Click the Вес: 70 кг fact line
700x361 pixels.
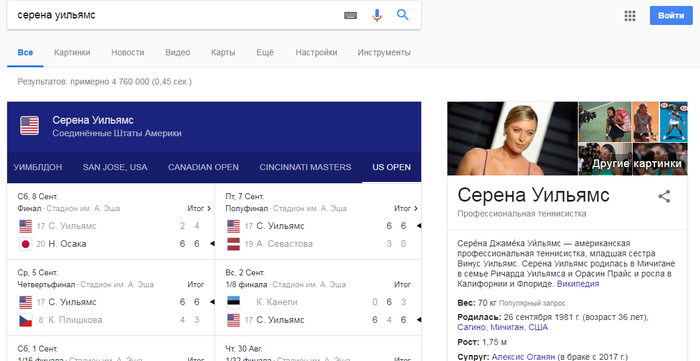(477, 303)
